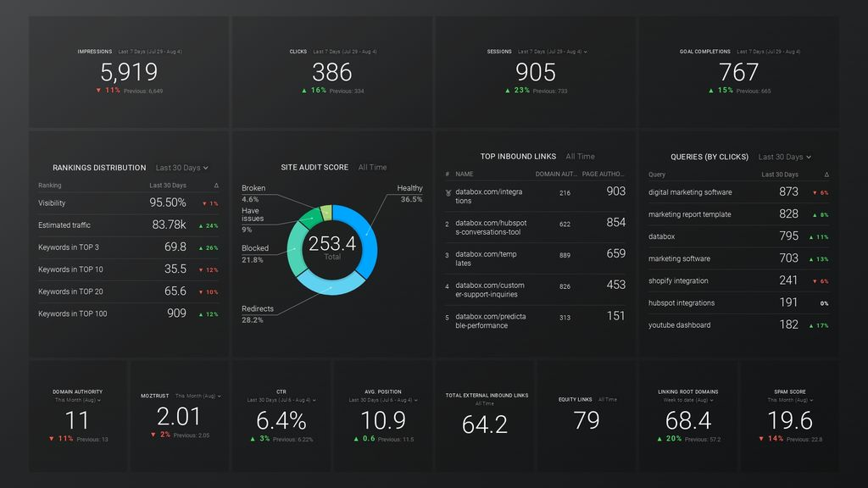
Task: Click the green up arrow under Clicks
Action: pyautogui.click(x=304, y=90)
